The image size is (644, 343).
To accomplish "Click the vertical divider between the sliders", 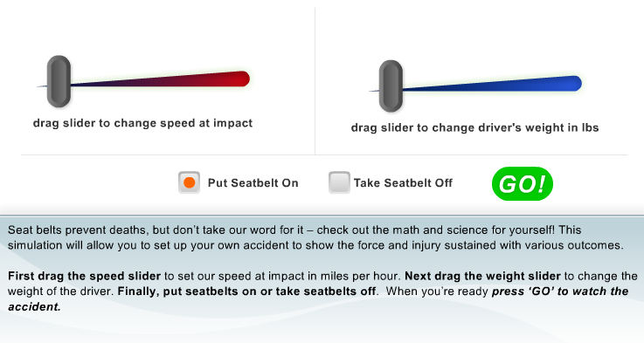I will (315, 81).
